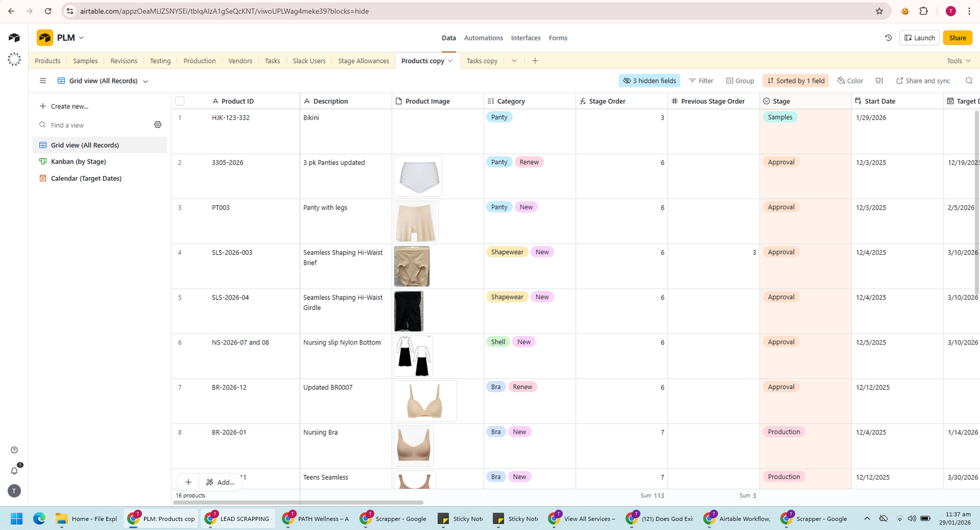The height and width of the screenshot is (530, 980).
Task: Click Create new... in views sidebar
Action: (64, 106)
